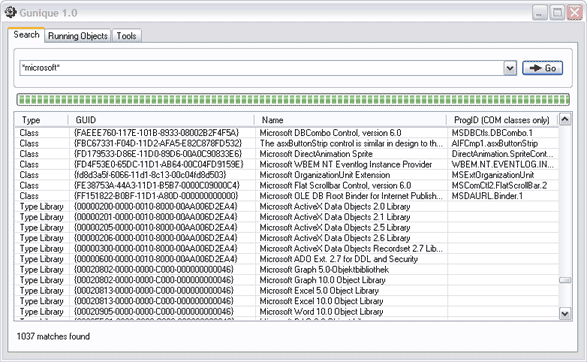Click GUID starting with {00000200-0000-0010

(156, 207)
